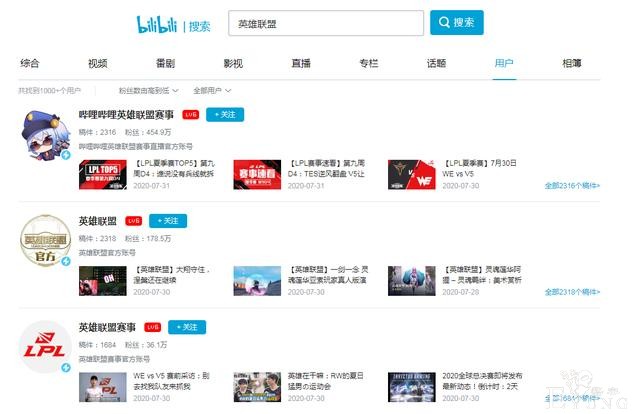Open 英雄联盟 官方 avatar
640x414 pixels.
(45, 241)
